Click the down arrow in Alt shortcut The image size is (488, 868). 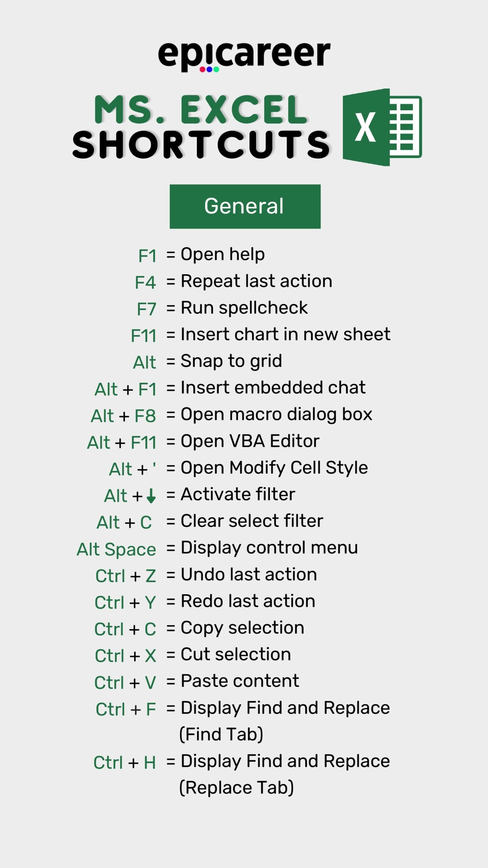(151, 496)
